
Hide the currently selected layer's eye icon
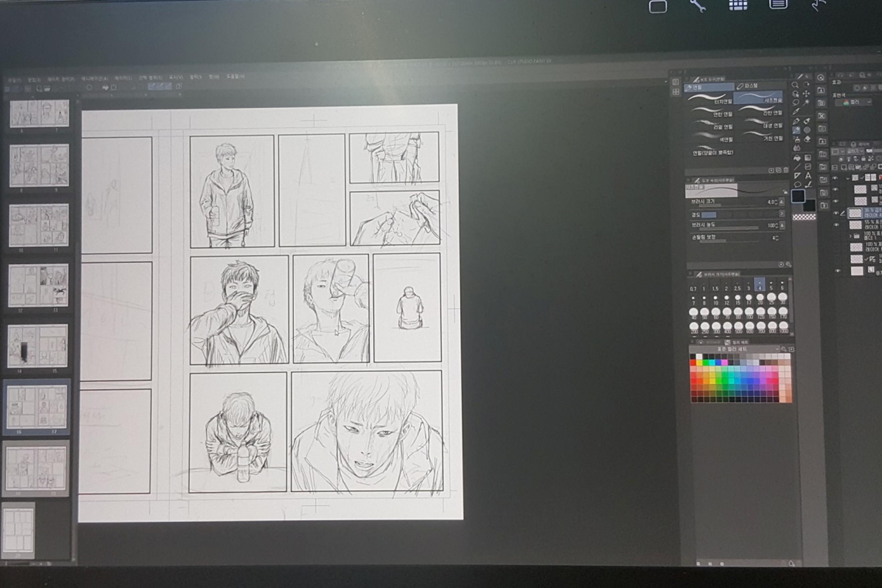[x=836, y=213]
